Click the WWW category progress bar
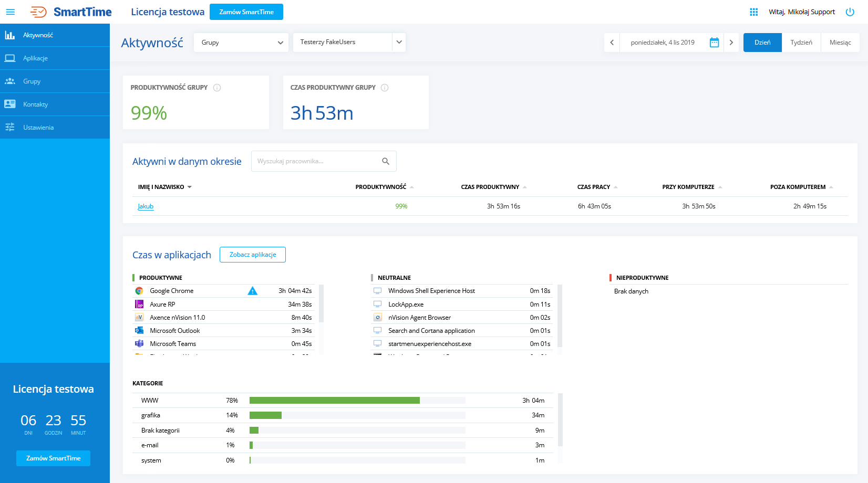 point(335,401)
